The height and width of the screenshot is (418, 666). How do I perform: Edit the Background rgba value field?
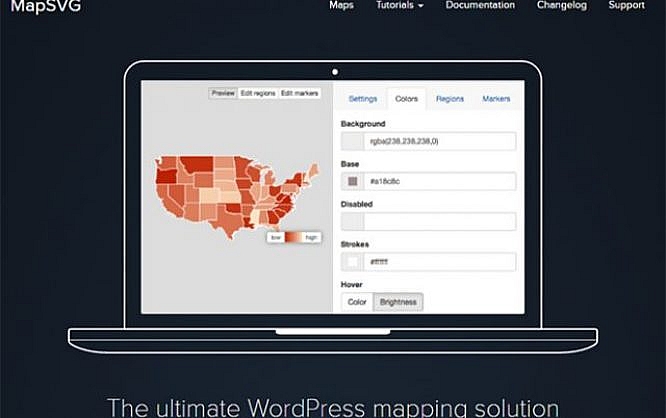pyautogui.click(x=440, y=141)
